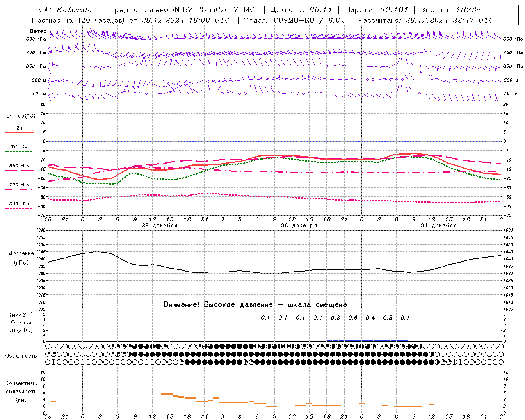Click the (гПа) pressure unit label

(21, 262)
